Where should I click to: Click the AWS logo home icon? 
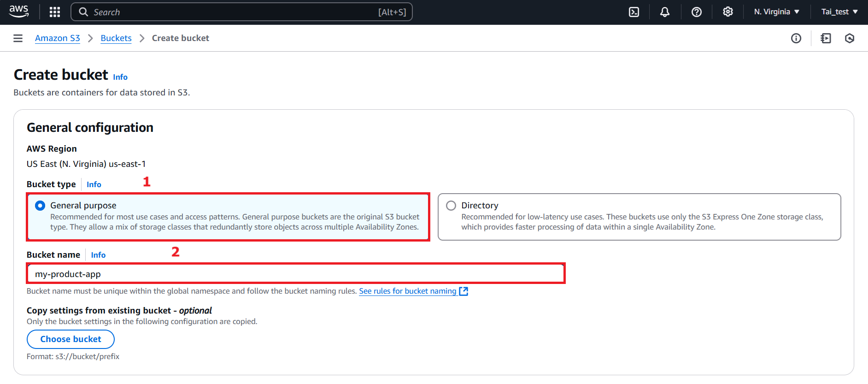pyautogui.click(x=19, y=12)
